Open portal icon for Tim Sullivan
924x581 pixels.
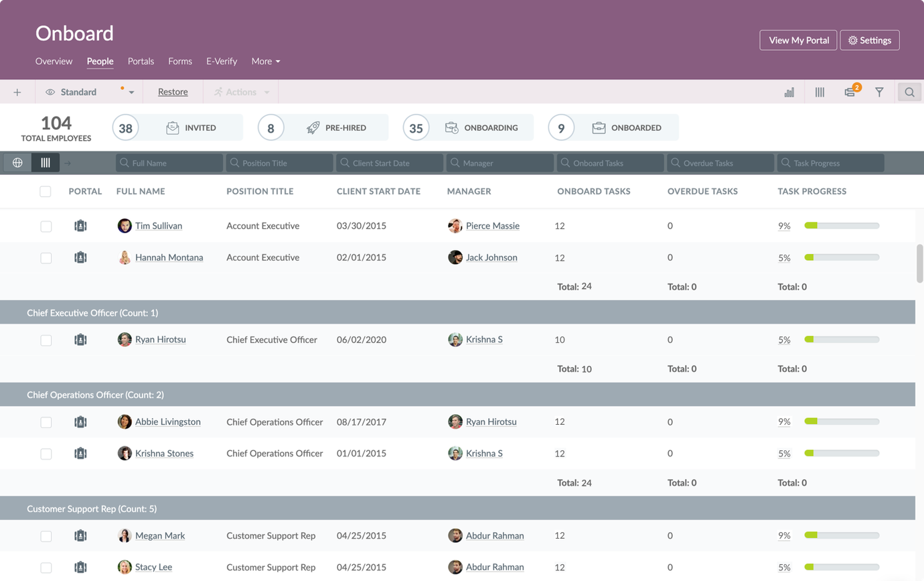point(80,226)
